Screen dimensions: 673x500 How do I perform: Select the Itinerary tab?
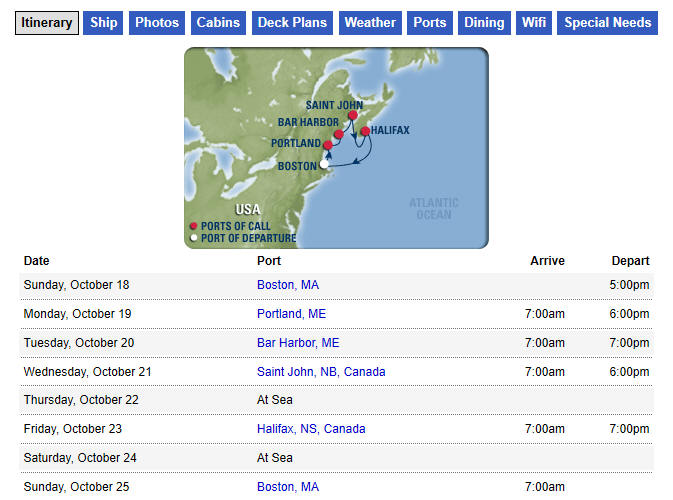tap(47, 23)
